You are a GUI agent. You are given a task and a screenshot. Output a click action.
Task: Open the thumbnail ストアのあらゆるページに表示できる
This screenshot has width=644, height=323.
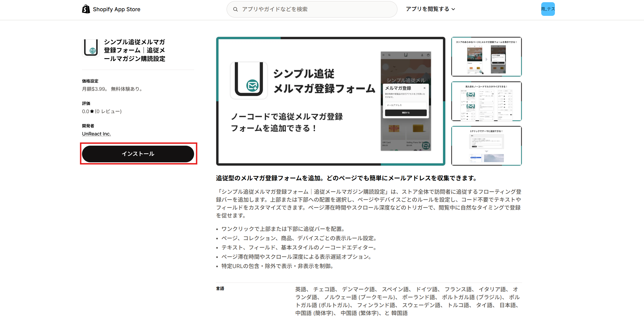[x=487, y=57]
